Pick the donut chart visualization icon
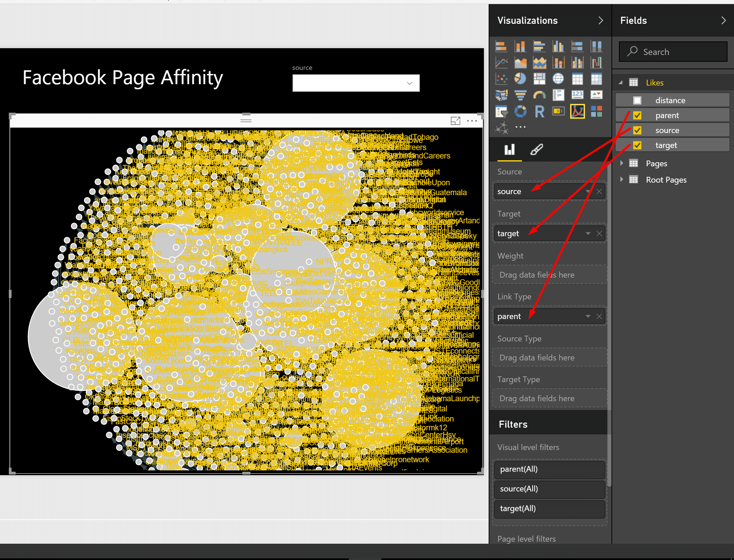 click(x=520, y=112)
